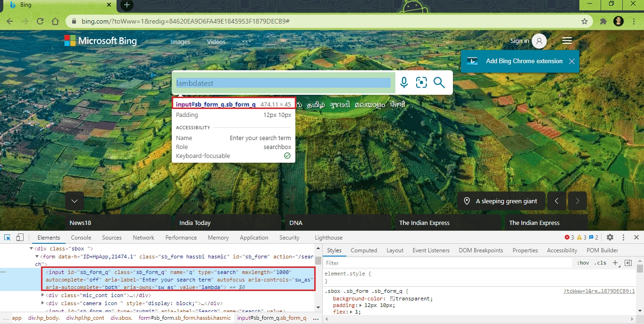
Task: Open Bing Images link
Action: tap(180, 42)
